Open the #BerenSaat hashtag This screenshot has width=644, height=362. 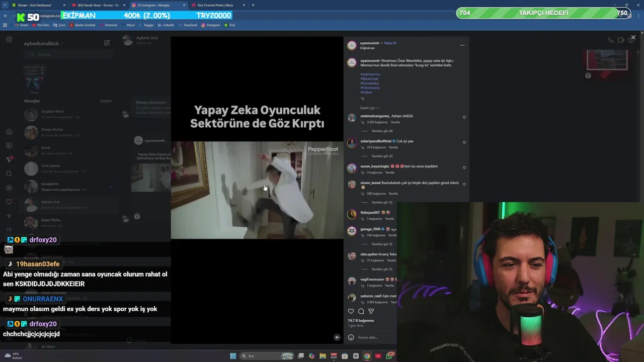pos(369,79)
